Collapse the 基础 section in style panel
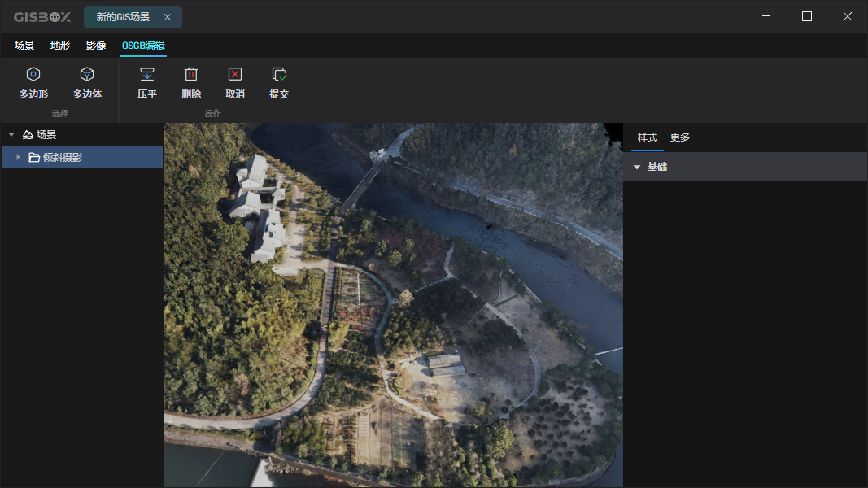This screenshot has height=488, width=868. 637,165
